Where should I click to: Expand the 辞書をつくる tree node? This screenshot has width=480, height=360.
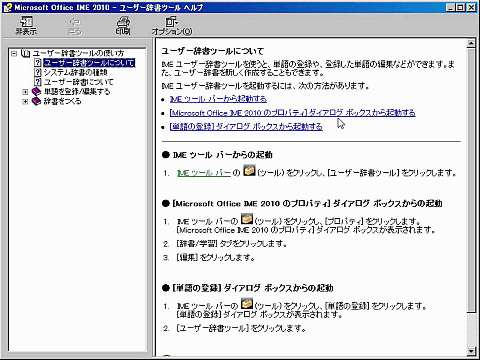25,101
